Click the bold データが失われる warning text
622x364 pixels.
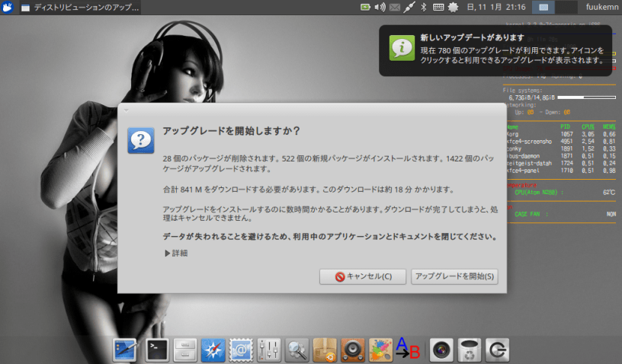point(330,237)
